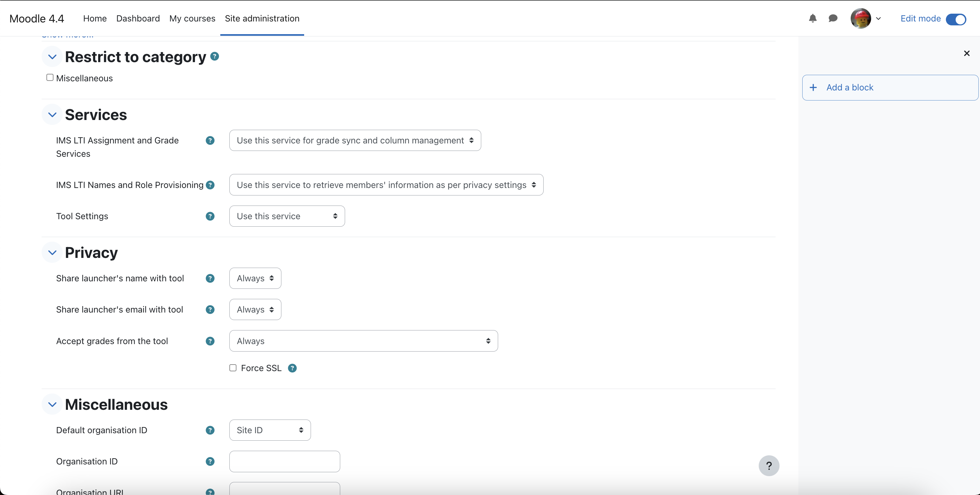Image resolution: width=980 pixels, height=495 pixels.
Task: Collapse the Miscellaneous section
Action: point(52,404)
